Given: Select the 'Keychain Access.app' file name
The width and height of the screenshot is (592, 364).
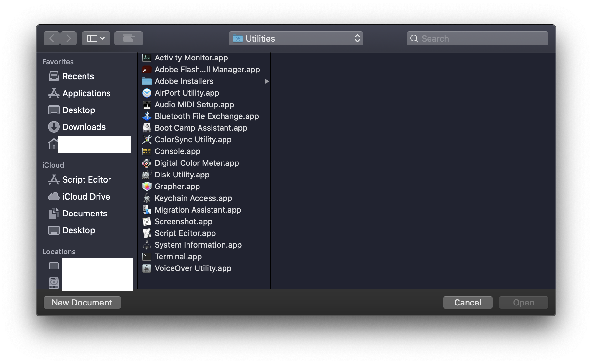Looking at the screenshot, I should [194, 198].
